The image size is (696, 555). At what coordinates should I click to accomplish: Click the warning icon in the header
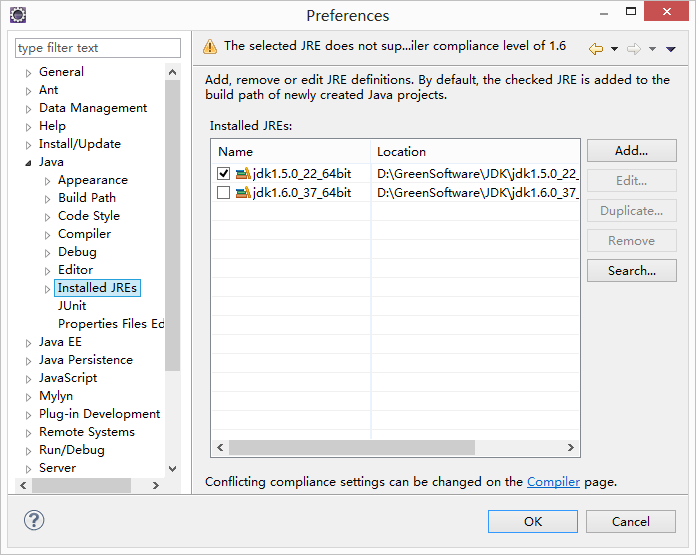pos(210,46)
